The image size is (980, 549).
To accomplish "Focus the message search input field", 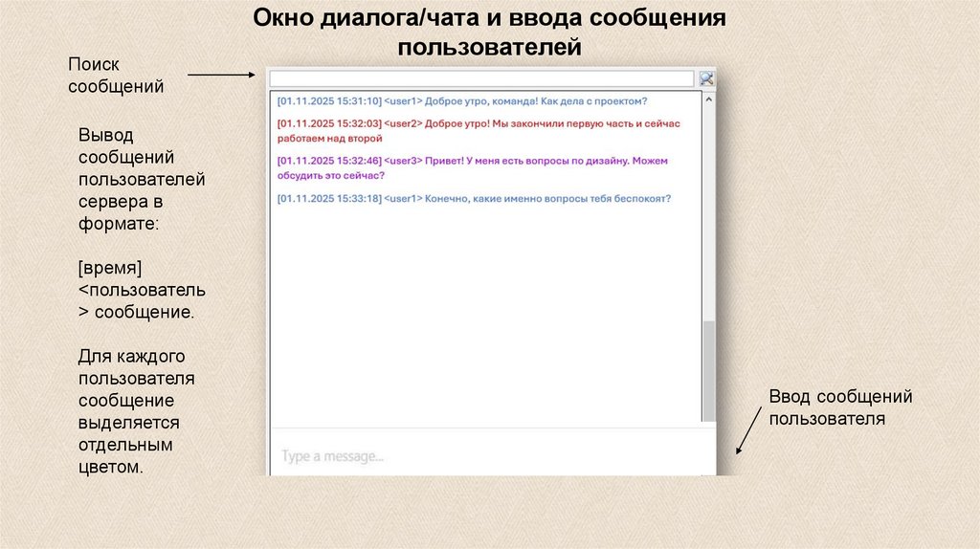I will click(481, 78).
